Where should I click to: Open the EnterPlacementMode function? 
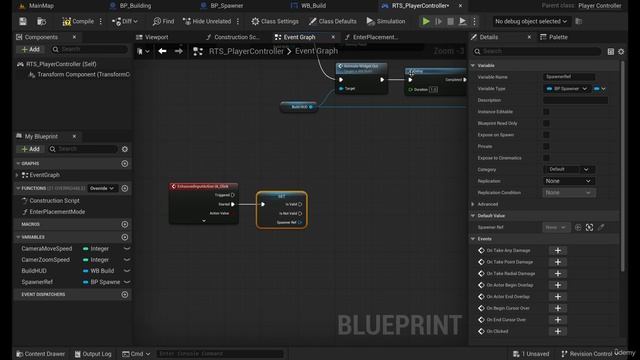click(x=57, y=212)
